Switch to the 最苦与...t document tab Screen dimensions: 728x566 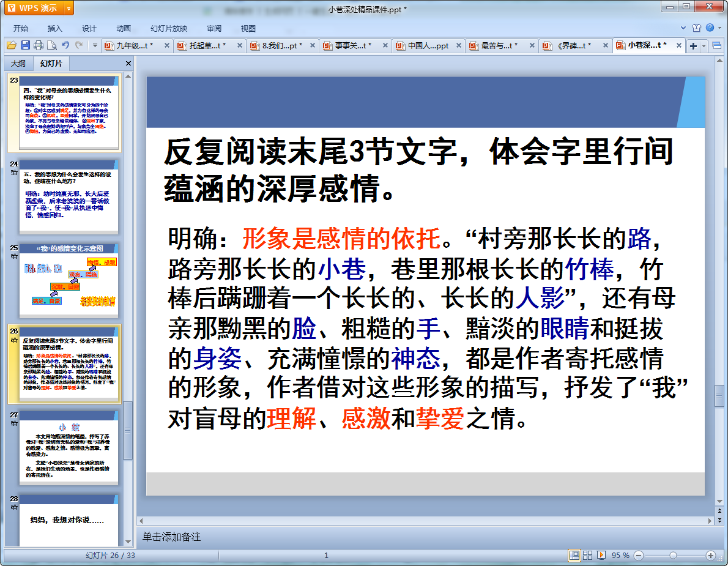(499, 45)
